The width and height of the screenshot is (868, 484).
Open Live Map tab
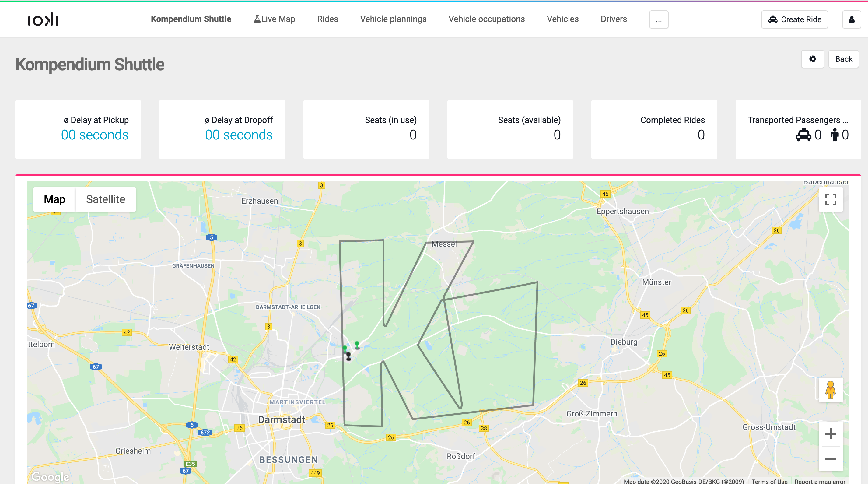point(274,19)
